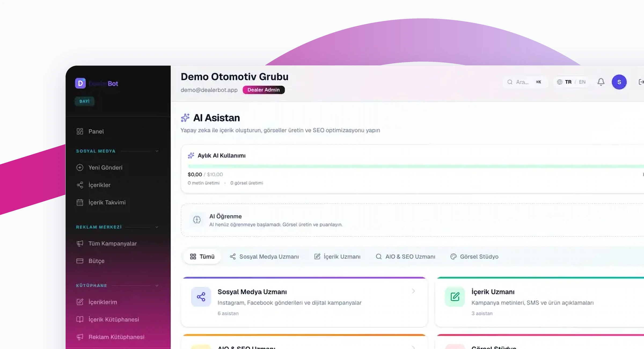Click the Sosyal Medya Uzmanı card icon
Screen dimensions: 644x349
point(201,297)
